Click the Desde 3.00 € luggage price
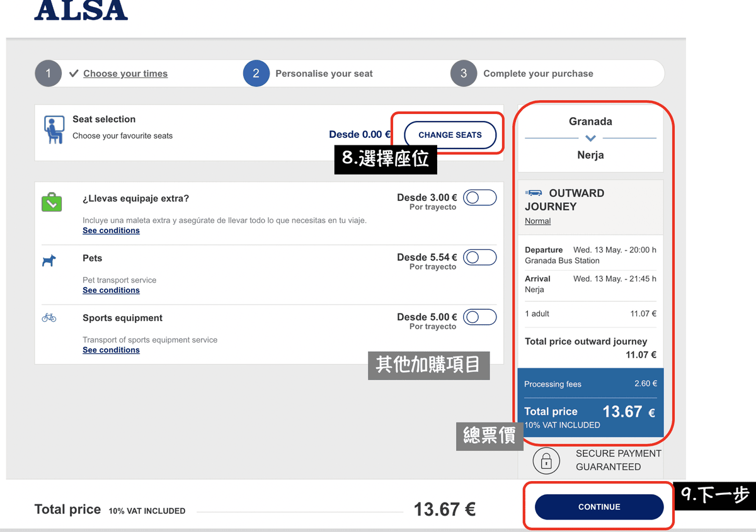The width and height of the screenshot is (756, 532). point(427,197)
